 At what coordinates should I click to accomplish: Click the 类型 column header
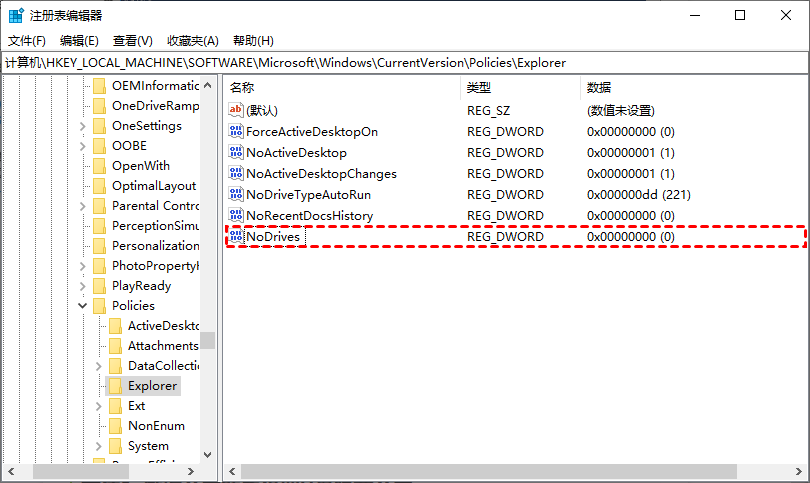point(520,88)
